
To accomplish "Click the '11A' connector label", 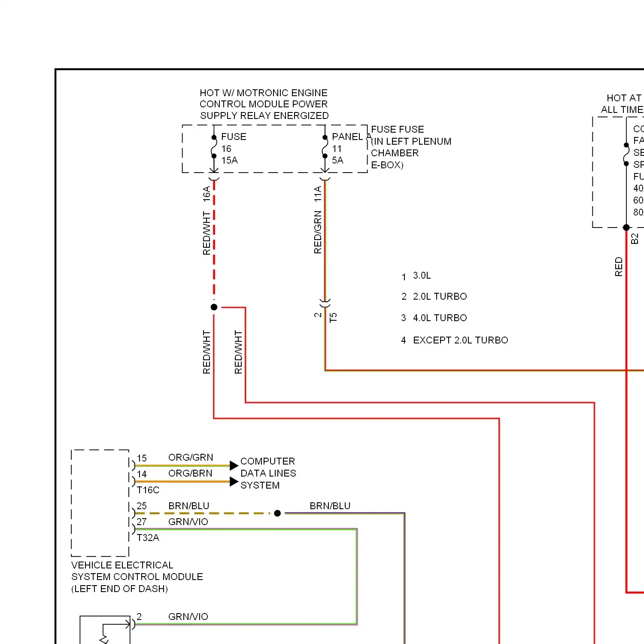I will (318, 194).
